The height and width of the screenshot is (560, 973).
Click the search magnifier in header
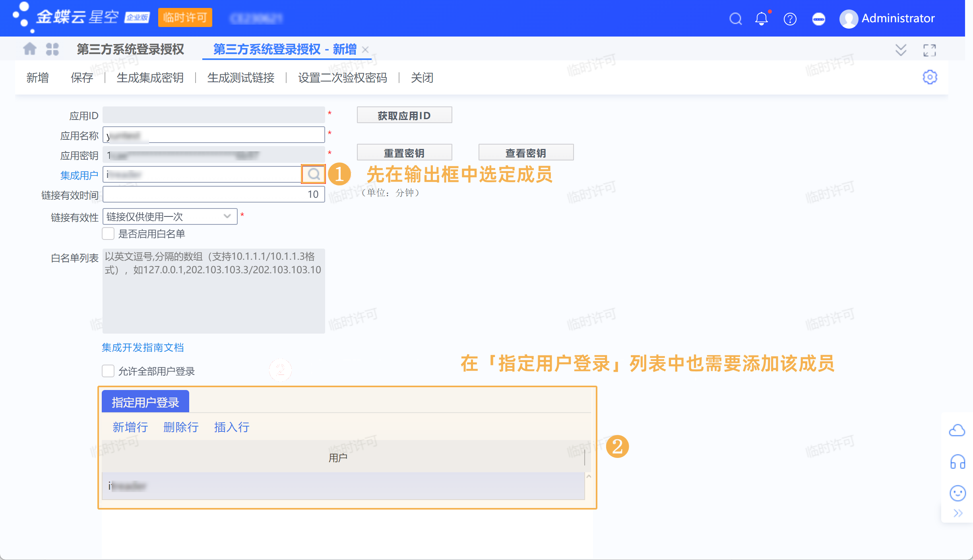(735, 19)
